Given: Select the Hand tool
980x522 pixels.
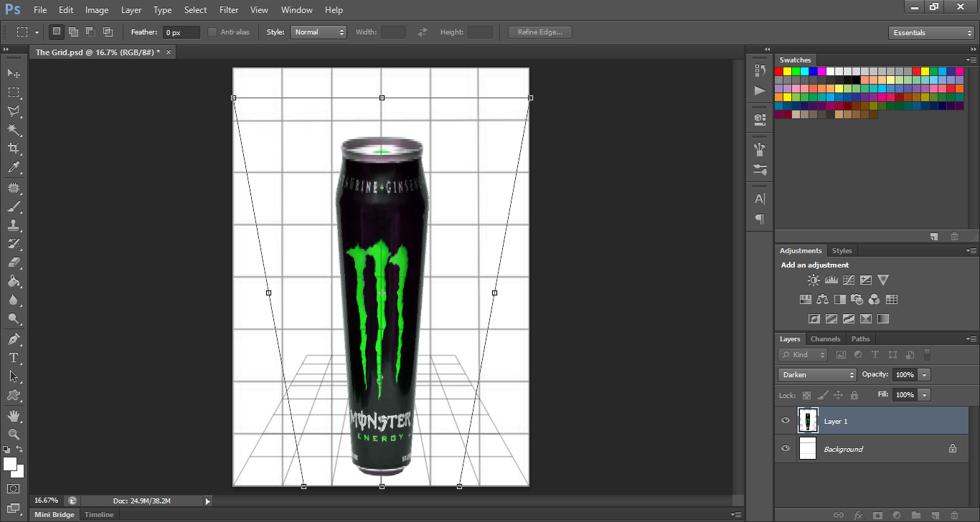Looking at the screenshot, I should click(x=14, y=415).
